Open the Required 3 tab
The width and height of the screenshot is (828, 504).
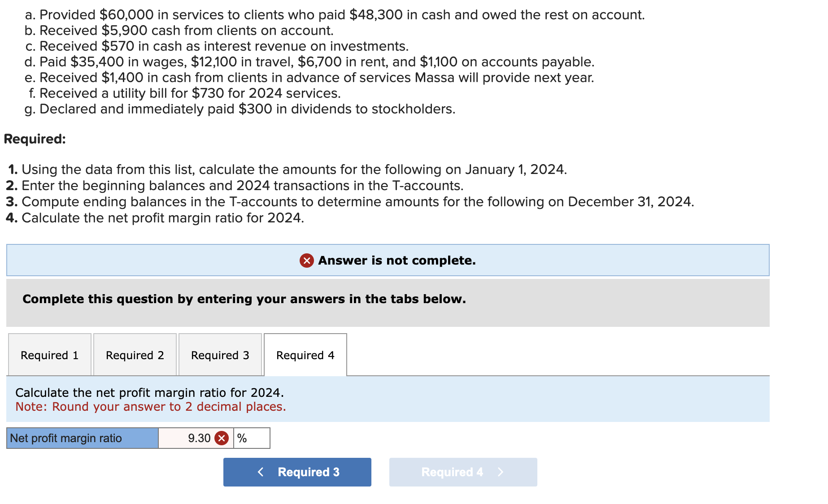click(x=220, y=355)
